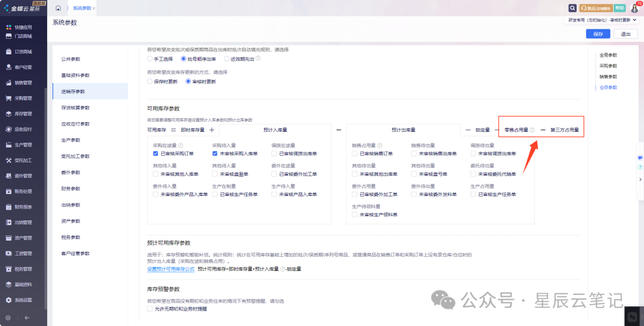This screenshot has height=326, width=644.
Task: Collapse the sidebar with the left arrow icon
Action: tap(27, 318)
